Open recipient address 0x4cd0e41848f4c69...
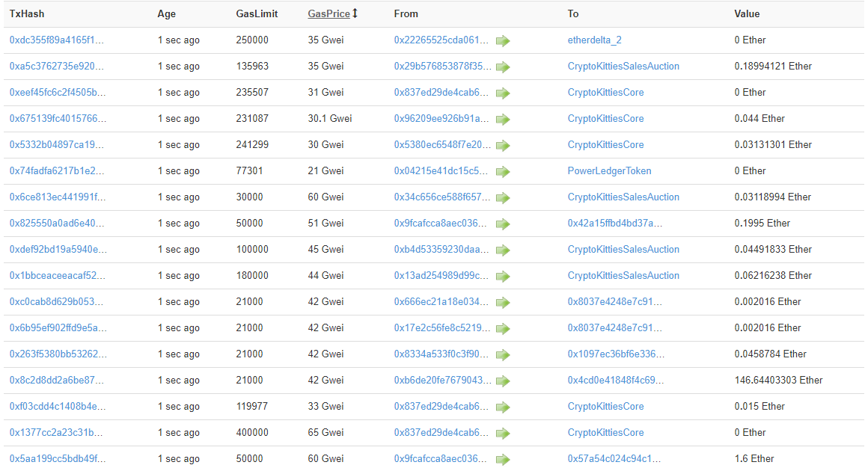 click(616, 381)
